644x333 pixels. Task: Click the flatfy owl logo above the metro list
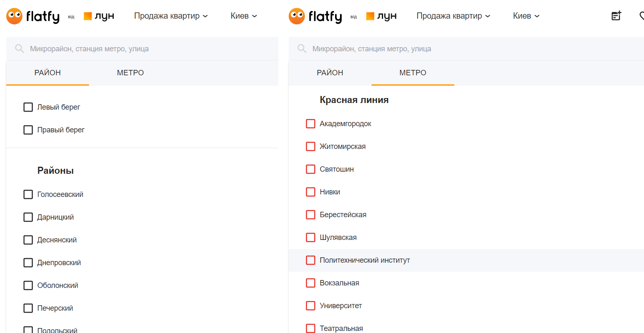(x=316, y=16)
